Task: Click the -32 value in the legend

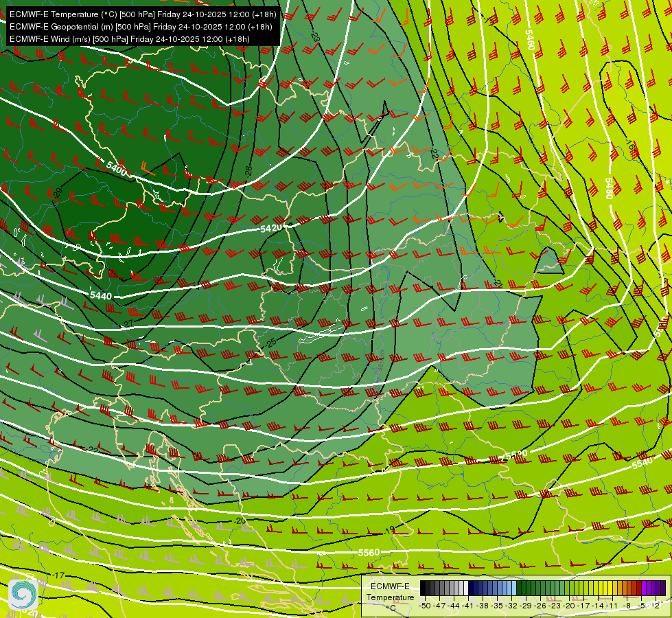Action: point(511,606)
